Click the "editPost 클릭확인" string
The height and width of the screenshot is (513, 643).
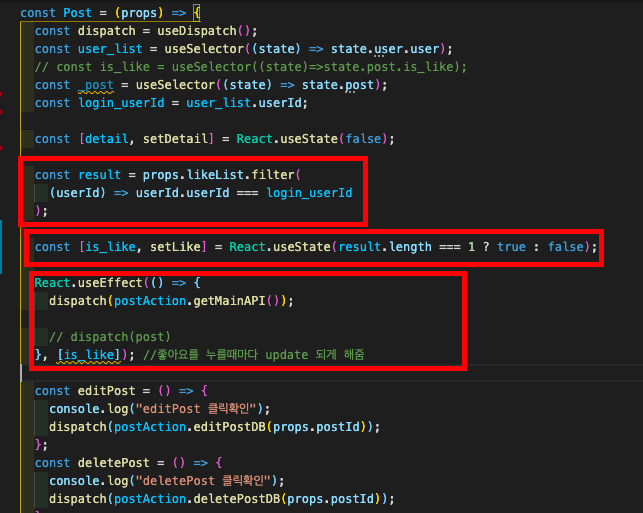tap(196, 409)
